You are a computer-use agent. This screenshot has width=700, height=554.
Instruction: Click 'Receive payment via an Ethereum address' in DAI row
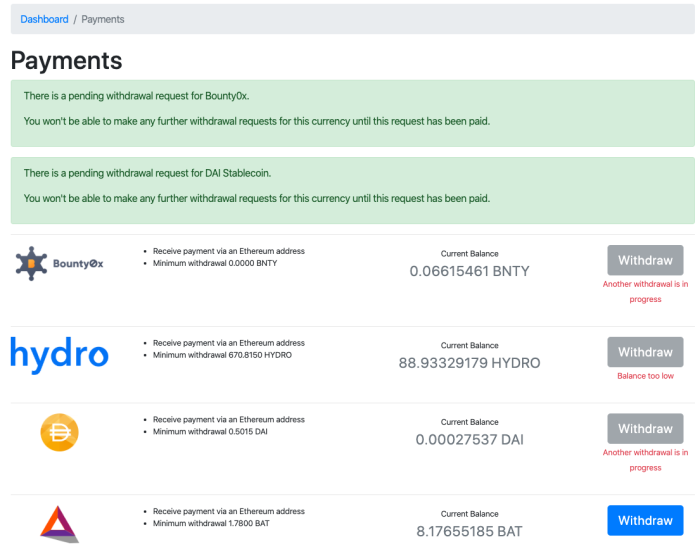[x=229, y=420]
